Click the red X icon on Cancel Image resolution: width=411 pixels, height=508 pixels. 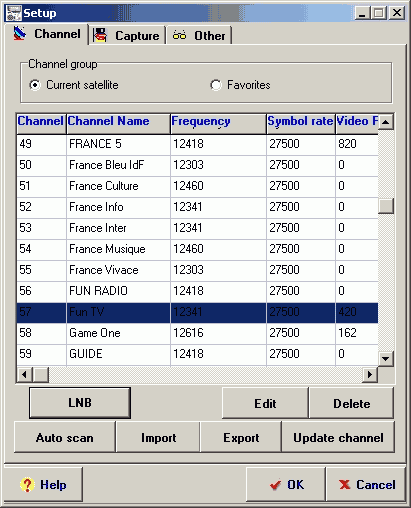[x=344, y=484]
